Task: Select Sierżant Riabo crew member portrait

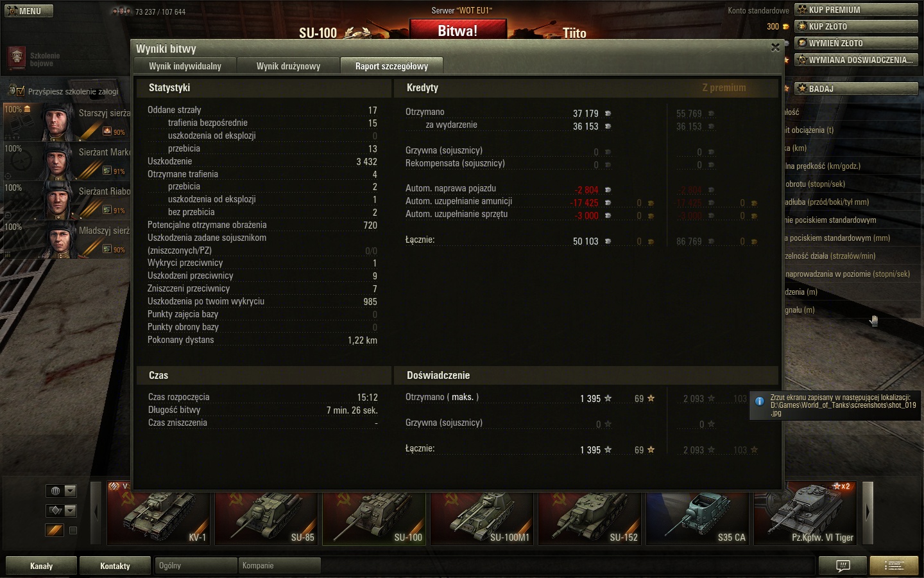Action: (x=58, y=200)
